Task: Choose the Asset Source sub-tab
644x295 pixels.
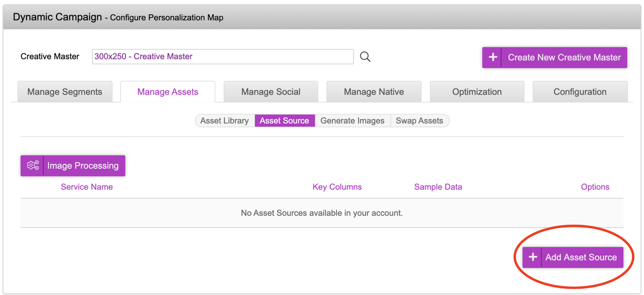Action: (x=284, y=121)
